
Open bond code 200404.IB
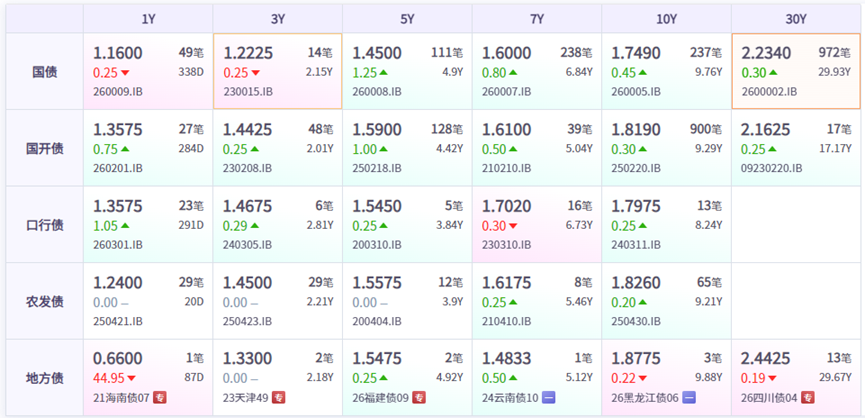click(x=377, y=321)
